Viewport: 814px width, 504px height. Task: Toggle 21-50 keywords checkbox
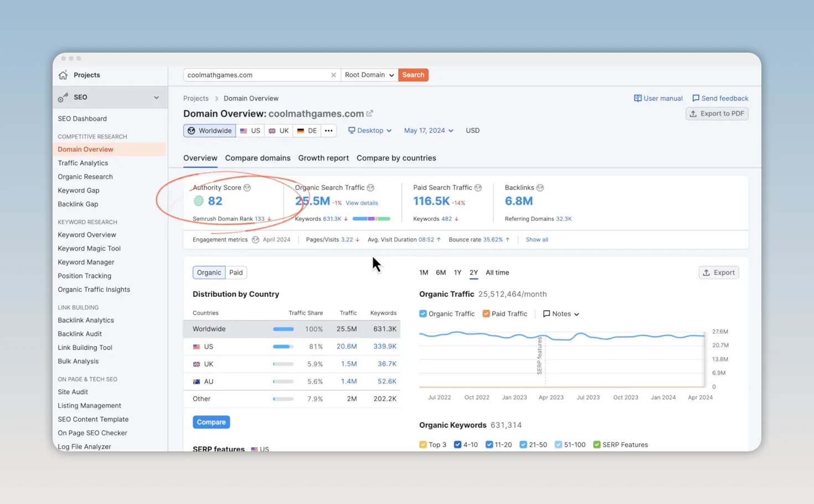(x=523, y=445)
